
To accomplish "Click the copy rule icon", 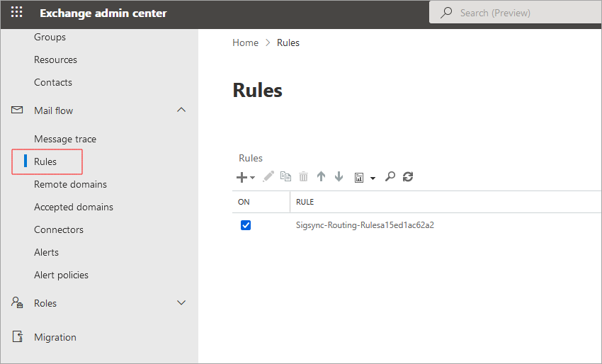I will (x=286, y=177).
